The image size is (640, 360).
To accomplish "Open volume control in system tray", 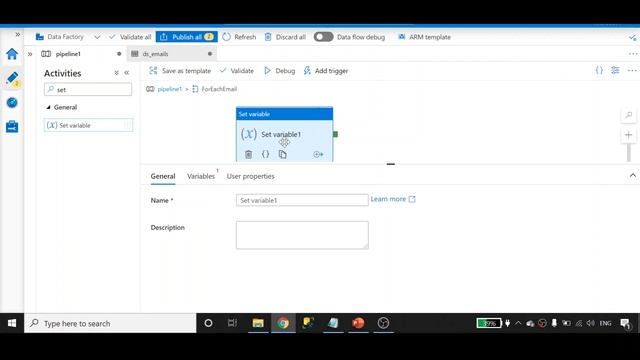I will 591,323.
